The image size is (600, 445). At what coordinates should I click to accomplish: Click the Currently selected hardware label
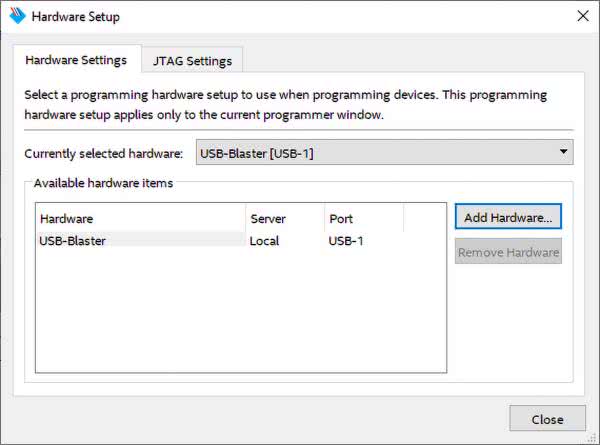104,153
